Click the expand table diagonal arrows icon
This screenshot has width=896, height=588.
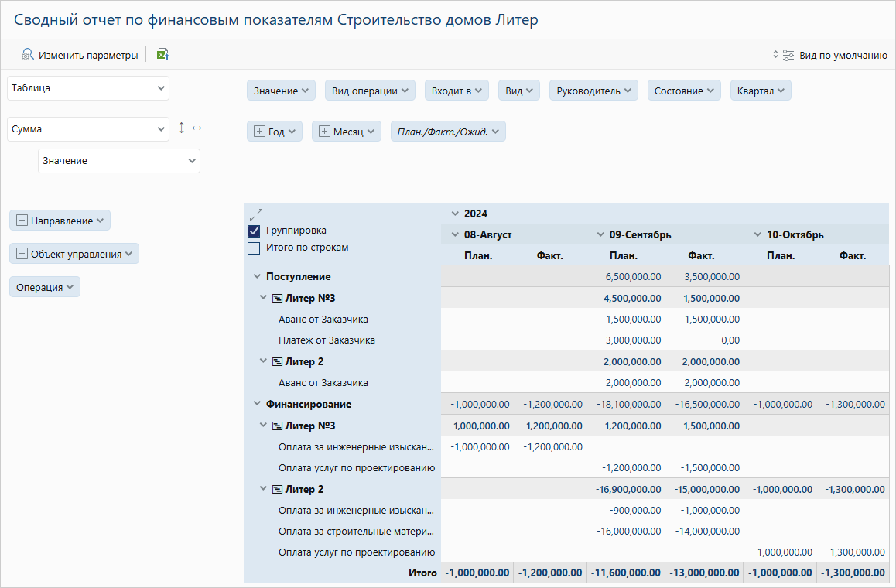coord(256,214)
